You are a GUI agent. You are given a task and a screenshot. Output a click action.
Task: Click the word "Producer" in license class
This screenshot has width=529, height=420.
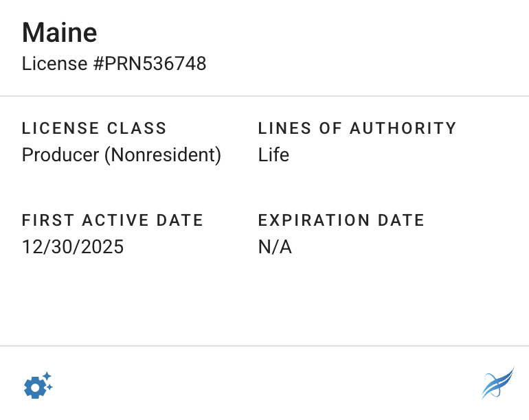[x=60, y=155]
